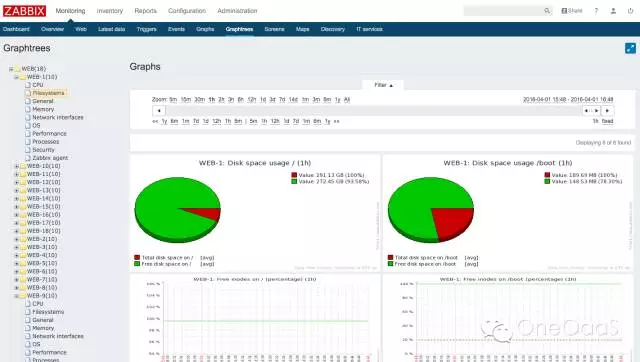This screenshot has height=362, width=640.
Task: Click green Free disk space on /boot swatch
Action: click(x=391, y=264)
